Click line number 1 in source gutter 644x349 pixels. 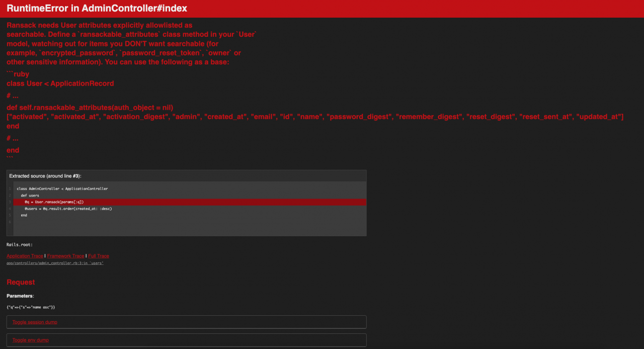(10, 189)
